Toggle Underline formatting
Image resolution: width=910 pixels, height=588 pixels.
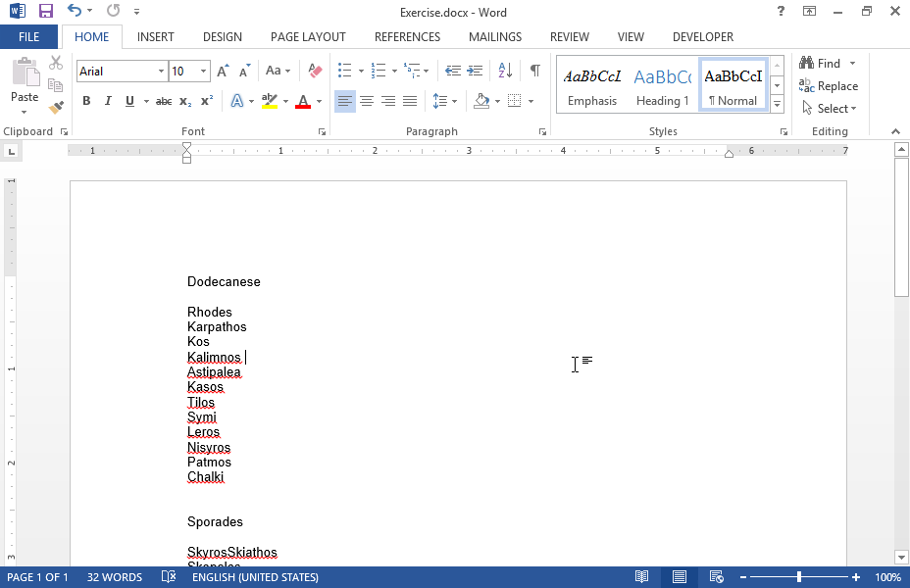(x=129, y=101)
